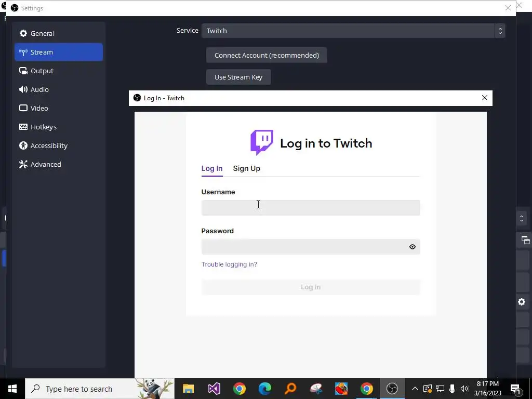
Task: Open the orange magnifier app in taskbar
Action: 290,389
